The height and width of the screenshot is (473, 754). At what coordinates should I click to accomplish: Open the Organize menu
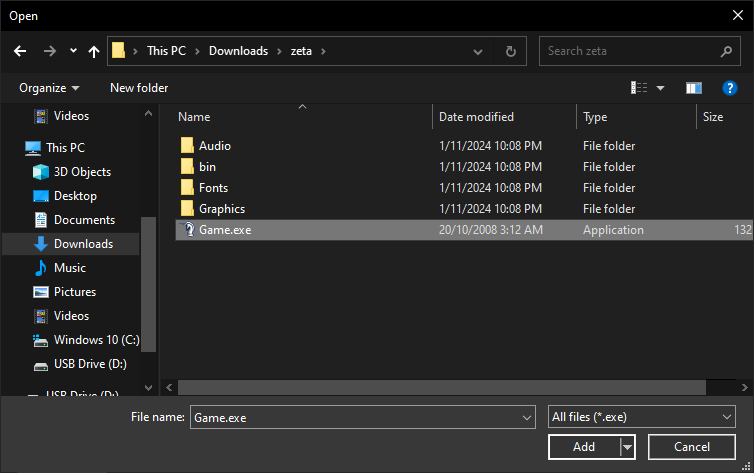49,88
